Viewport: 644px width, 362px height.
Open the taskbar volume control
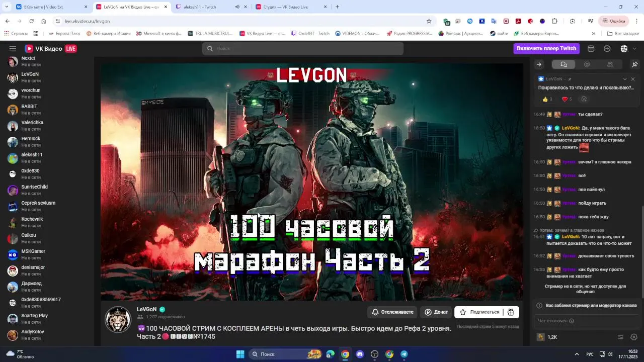point(610,354)
